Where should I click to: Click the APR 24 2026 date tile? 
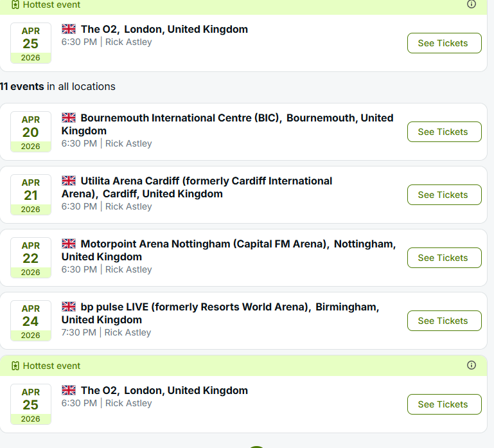point(31,321)
